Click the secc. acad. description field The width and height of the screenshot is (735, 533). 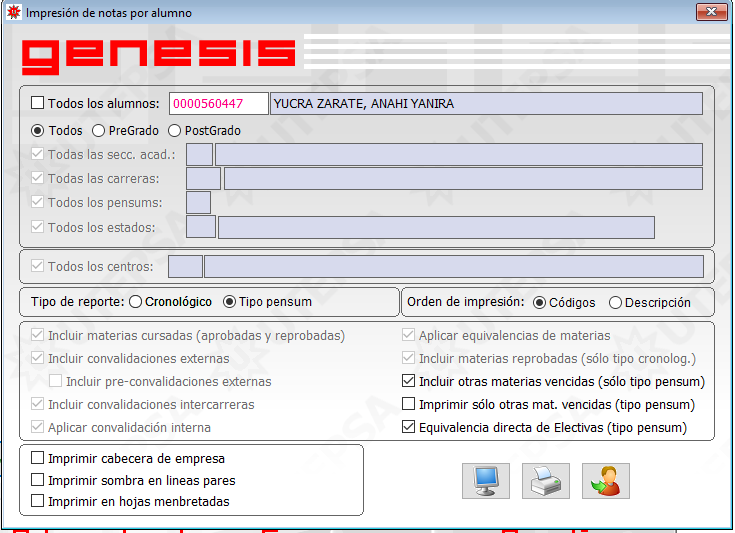(459, 155)
